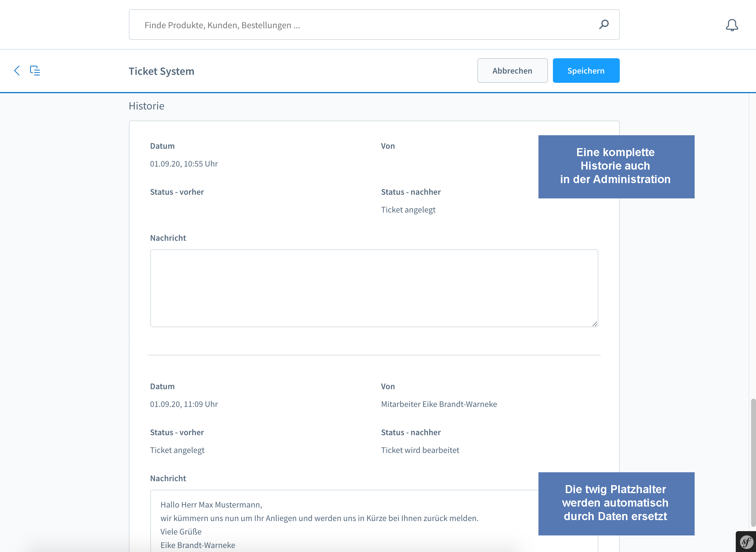
Task: Select the Ticket System page title
Action: click(161, 71)
